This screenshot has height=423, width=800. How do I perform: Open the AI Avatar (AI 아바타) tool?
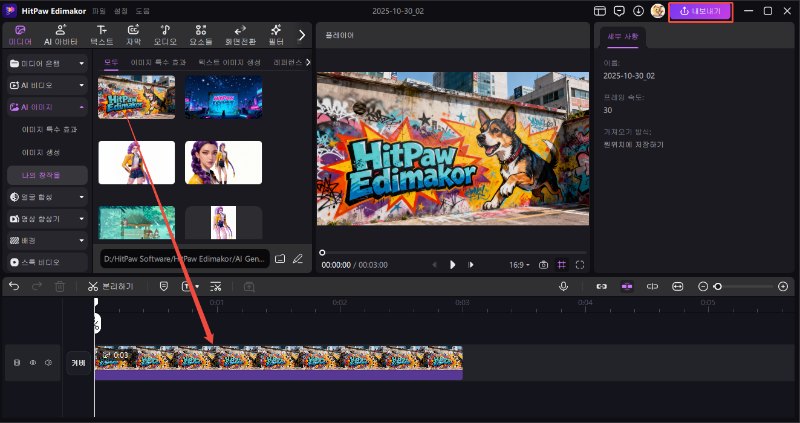coord(59,35)
